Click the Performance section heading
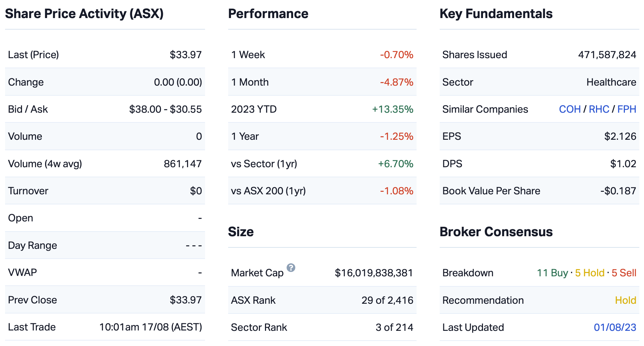 268,14
